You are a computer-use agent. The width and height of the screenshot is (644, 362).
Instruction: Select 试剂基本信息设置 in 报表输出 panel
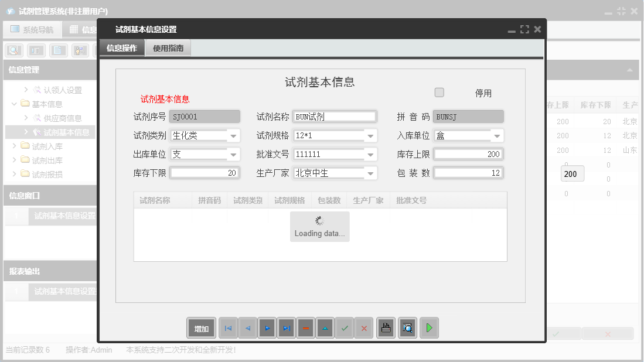pyautogui.click(x=63, y=291)
